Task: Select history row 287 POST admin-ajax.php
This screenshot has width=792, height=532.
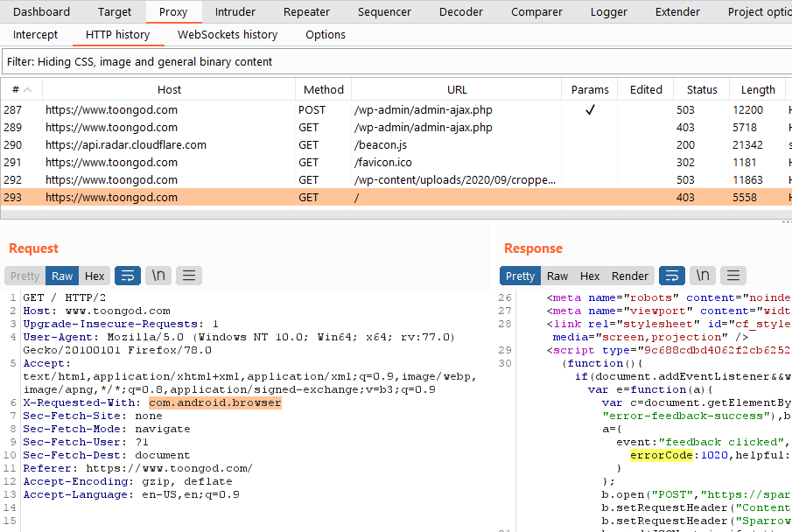Action: pos(396,109)
